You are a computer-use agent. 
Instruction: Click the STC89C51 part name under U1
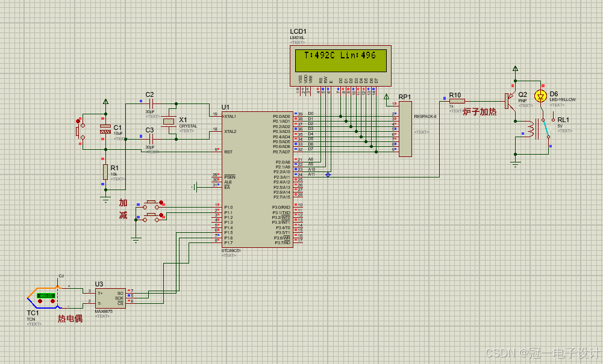[x=231, y=250]
